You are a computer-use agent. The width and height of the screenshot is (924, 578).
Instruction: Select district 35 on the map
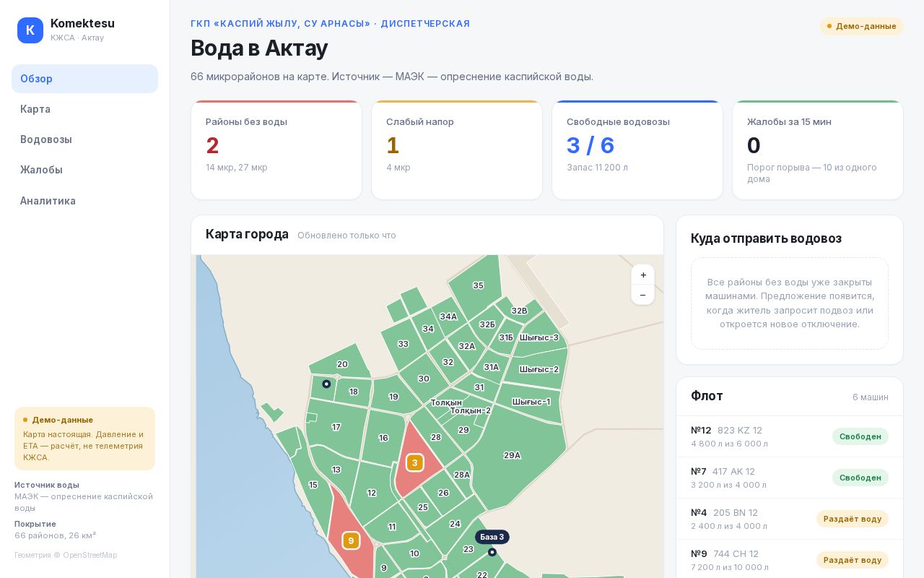pos(478,285)
